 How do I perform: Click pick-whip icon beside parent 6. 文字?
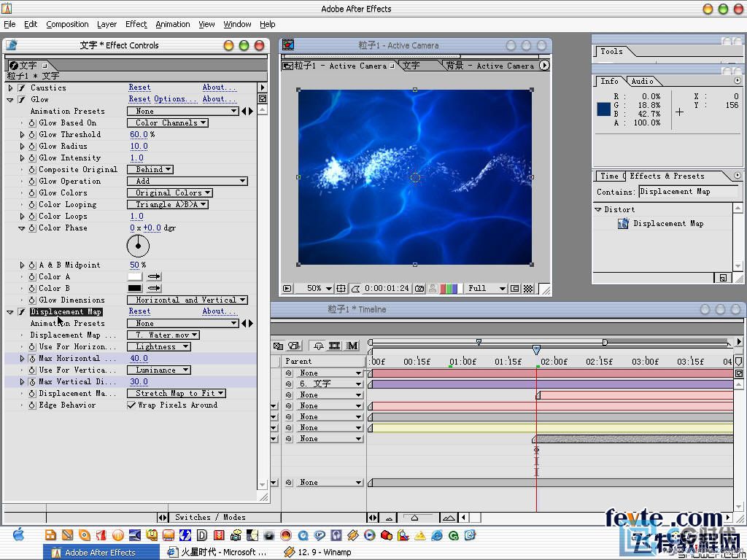pyautogui.click(x=289, y=384)
